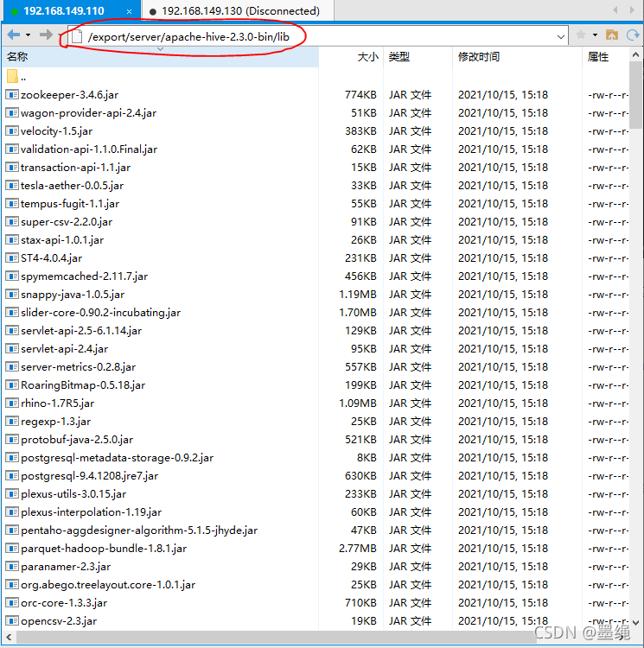The width and height of the screenshot is (644, 648).
Task: Click the 1.70MB size cell
Action: (358, 313)
